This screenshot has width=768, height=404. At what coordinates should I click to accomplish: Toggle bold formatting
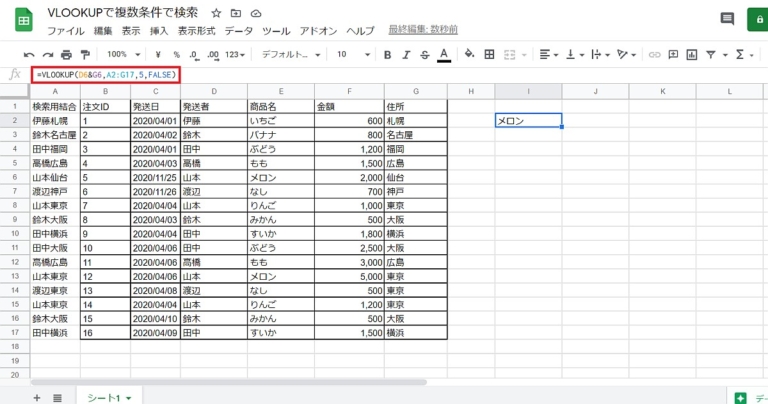[387, 54]
